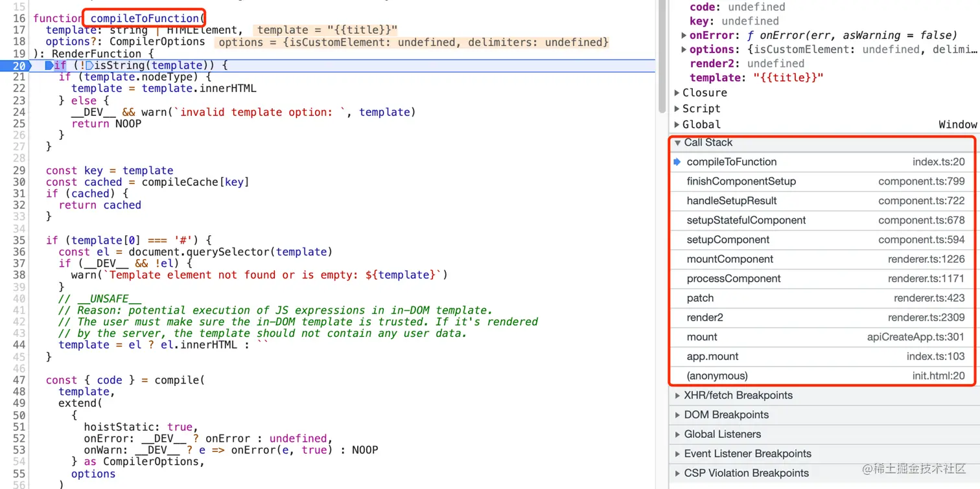Viewport: 980px width, 489px height.
Task: Click gutter line number 30
Action: pos(19,182)
